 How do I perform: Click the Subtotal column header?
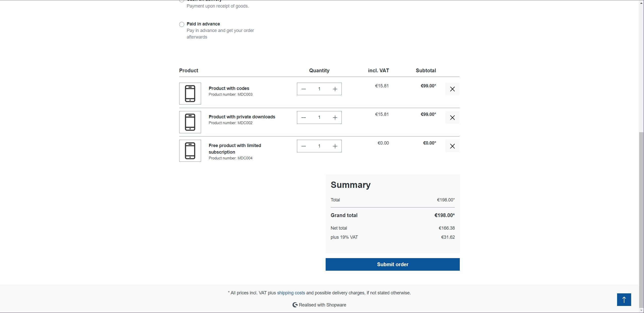(426, 71)
